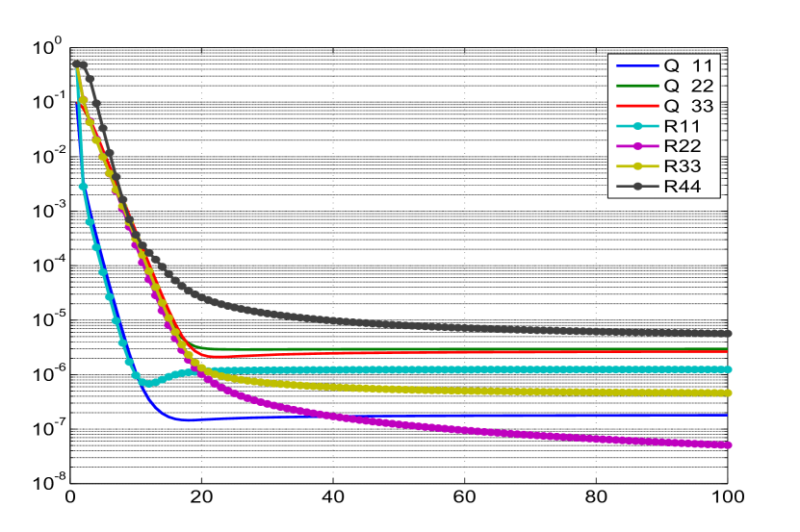Click the y-axis label 10^0

coord(48,47)
